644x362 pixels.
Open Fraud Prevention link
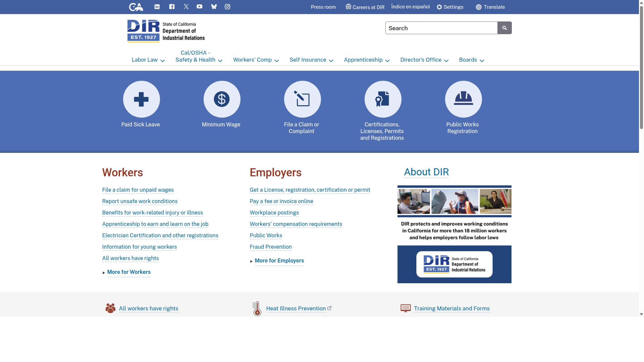(x=271, y=247)
